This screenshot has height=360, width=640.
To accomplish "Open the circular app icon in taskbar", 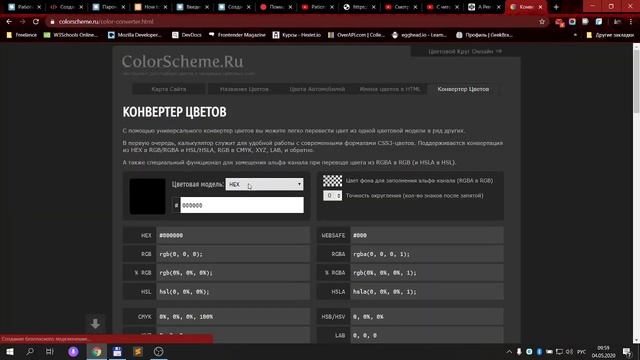I will pos(159,351).
